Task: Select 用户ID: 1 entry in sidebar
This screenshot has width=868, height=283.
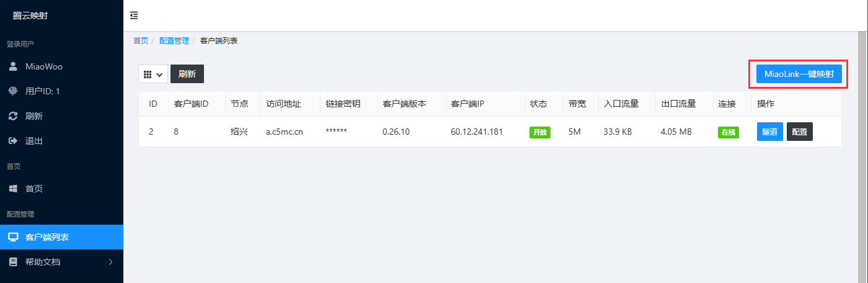Action: pyautogui.click(x=62, y=91)
